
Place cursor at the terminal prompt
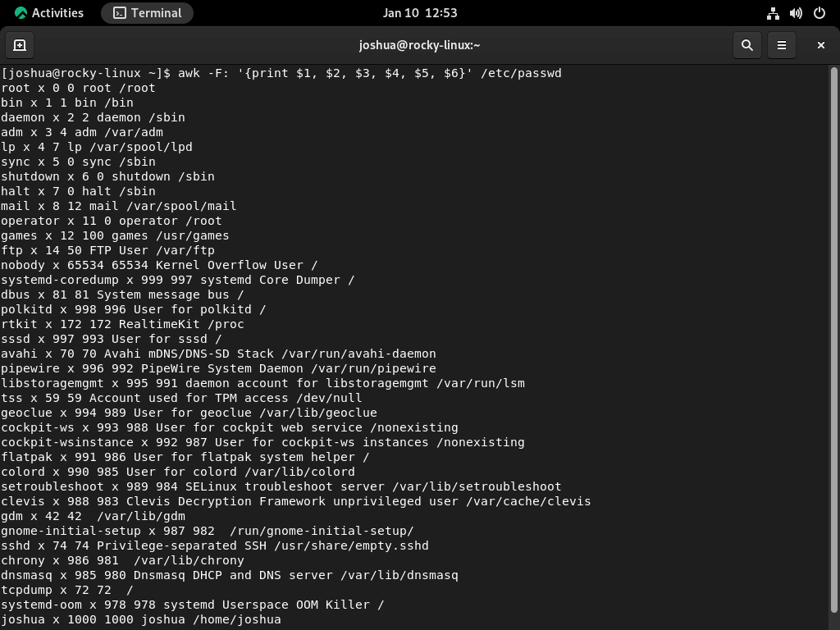[566, 73]
